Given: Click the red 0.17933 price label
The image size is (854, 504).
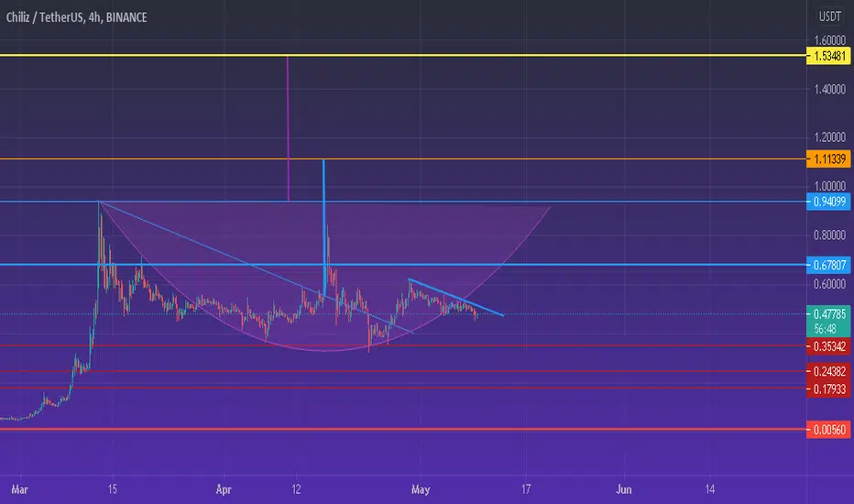Looking at the screenshot, I should (x=828, y=389).
